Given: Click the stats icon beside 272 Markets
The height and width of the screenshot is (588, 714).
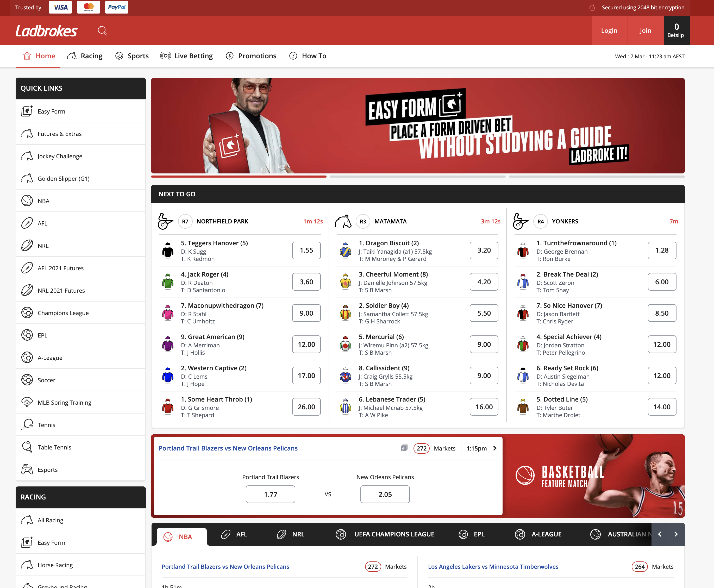Looking at the screenshot, I should coord(404,448).
